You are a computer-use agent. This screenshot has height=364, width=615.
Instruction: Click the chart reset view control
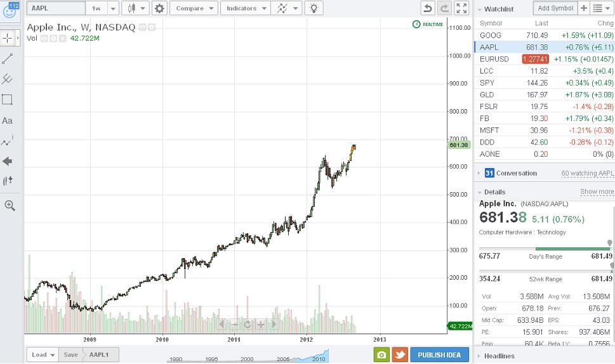point(248,324)
